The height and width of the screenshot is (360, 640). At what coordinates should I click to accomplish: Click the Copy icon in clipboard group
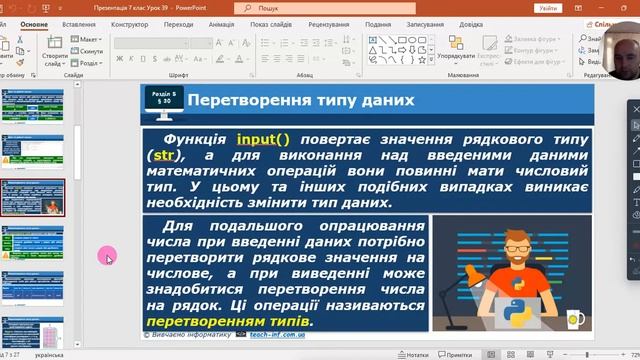(x=20, y=51)
